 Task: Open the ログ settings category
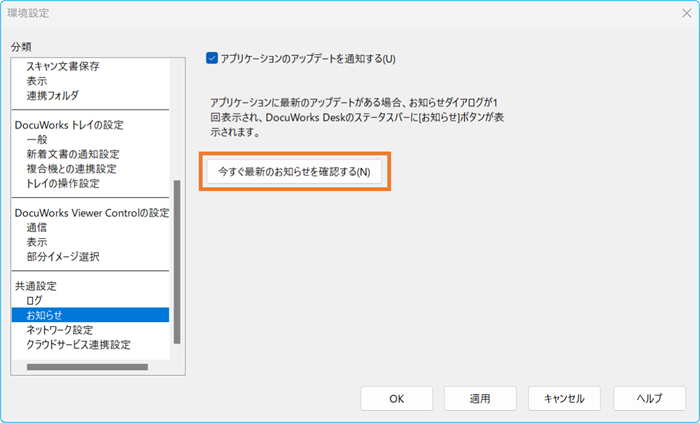coord(34,300)
